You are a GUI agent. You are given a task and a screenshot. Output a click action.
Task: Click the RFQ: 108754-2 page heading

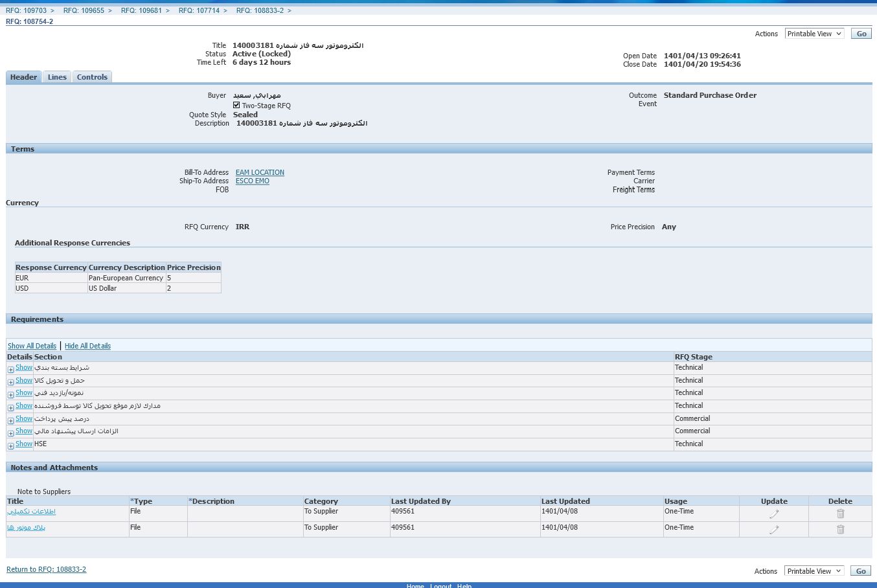pos(30,21)
